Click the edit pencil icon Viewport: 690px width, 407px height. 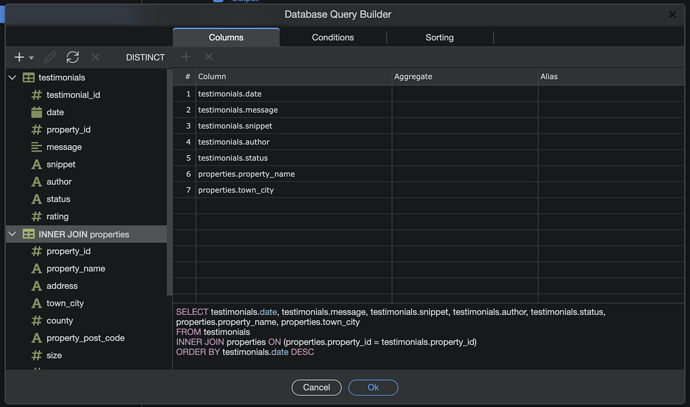(x=50, y=57)
